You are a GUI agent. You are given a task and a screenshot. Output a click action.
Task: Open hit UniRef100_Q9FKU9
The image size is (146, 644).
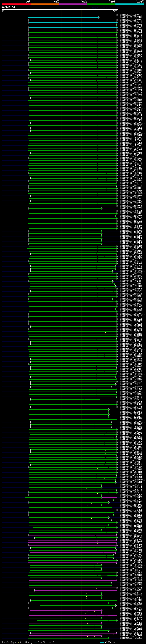131,20
